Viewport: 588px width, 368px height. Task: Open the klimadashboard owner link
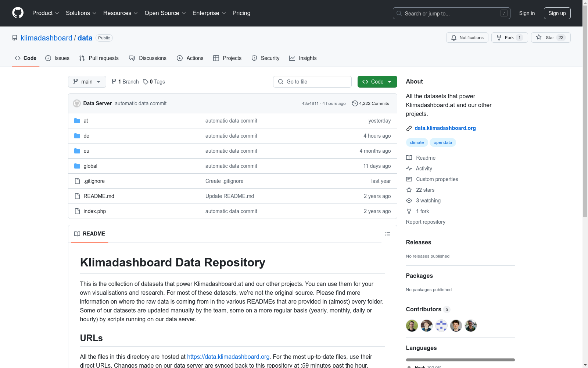(x=46, y=38)
